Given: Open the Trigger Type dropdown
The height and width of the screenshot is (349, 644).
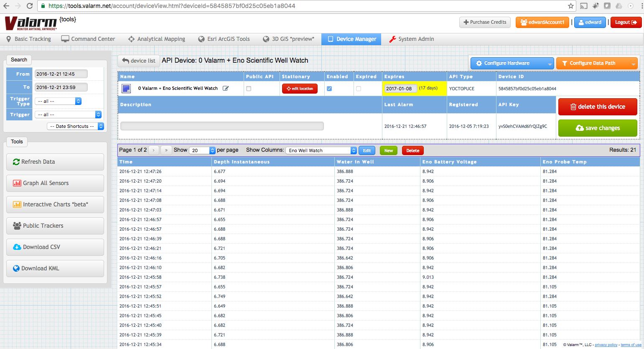Looking at the screenshot, I should 58,101.
